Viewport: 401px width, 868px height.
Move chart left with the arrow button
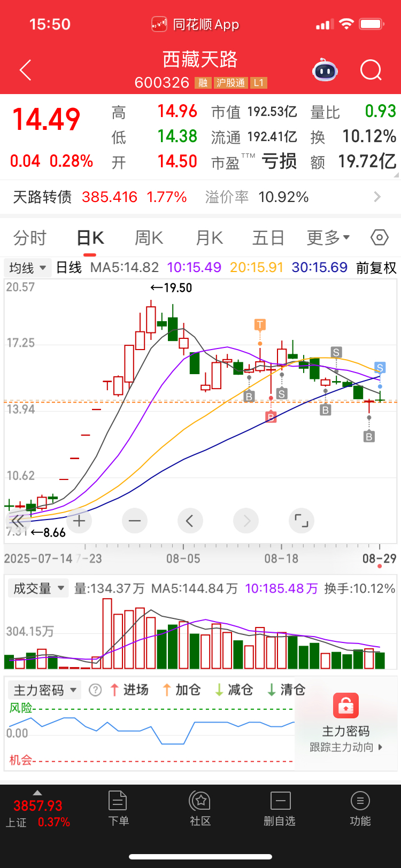pos(190,521)
